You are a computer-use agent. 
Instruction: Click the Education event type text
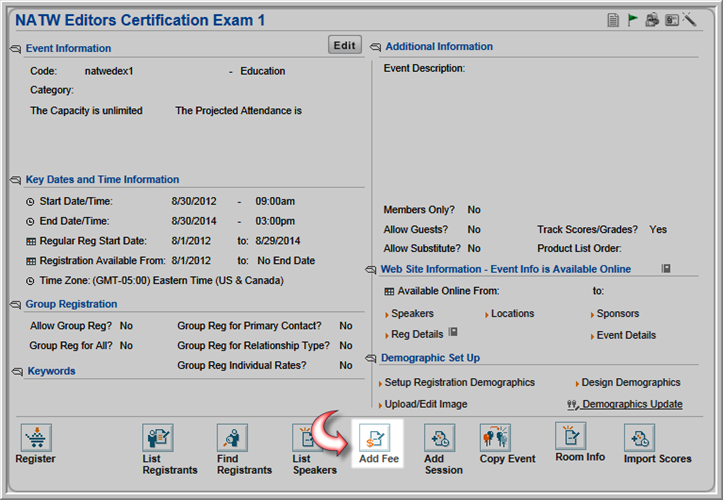click(262, 71)
